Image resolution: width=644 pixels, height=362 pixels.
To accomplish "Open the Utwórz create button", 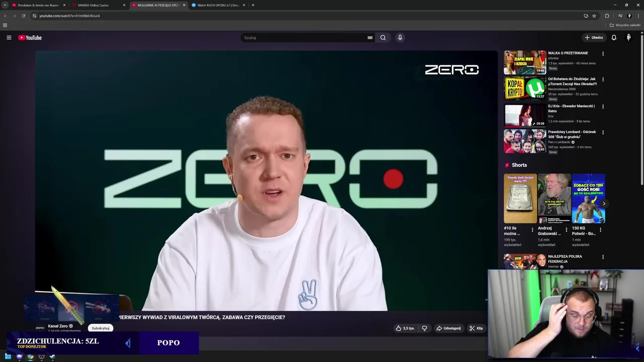I will click(594, 38).
